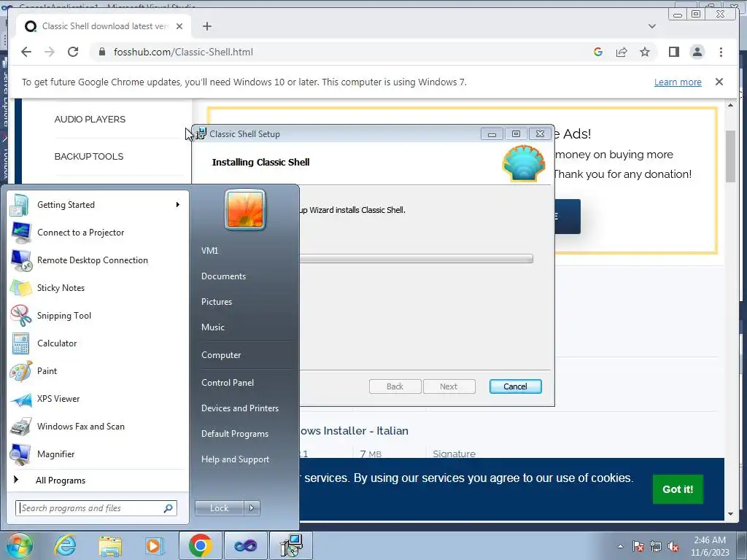Show hidden tray icons arrow
747x560 pixels.
[620, 547]
